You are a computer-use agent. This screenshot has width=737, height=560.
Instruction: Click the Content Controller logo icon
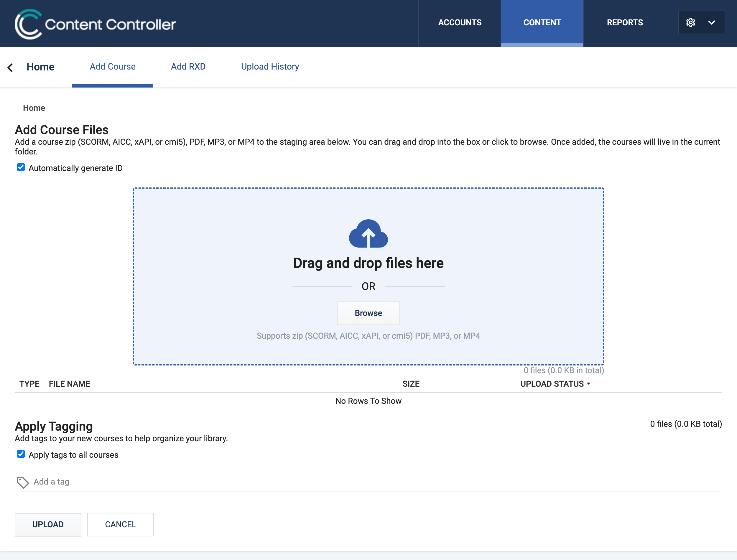click(x=28, y=24)
